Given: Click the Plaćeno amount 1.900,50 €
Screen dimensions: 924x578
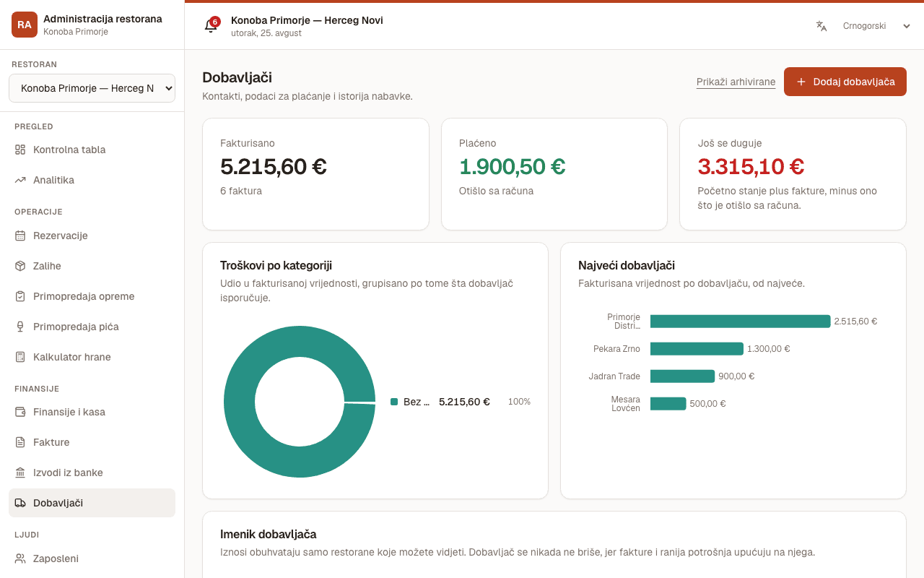Looking at the screenshot, I should [513, 167].
